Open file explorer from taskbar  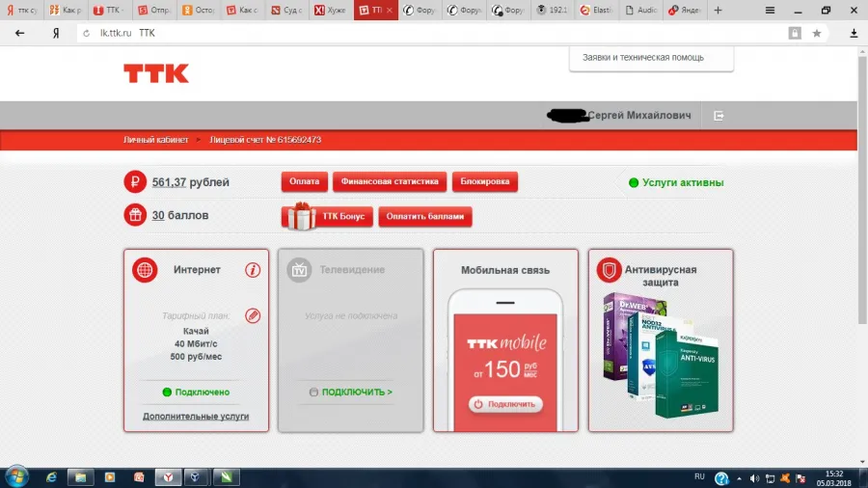click(81, 477)
